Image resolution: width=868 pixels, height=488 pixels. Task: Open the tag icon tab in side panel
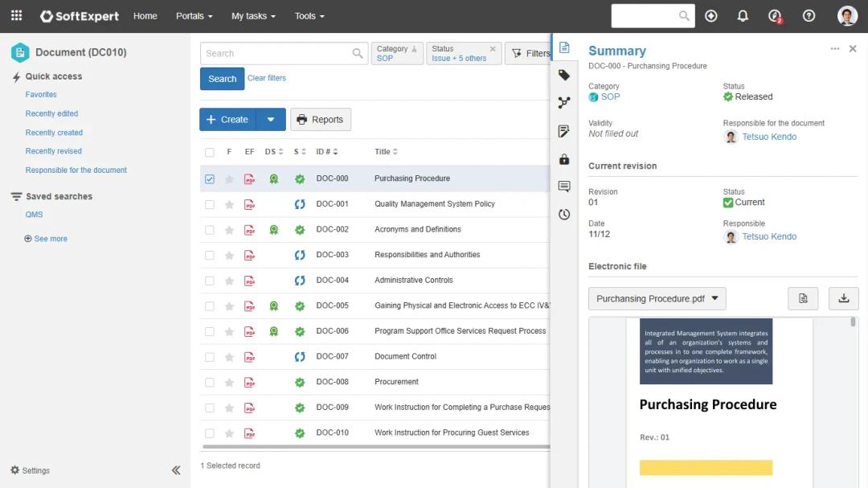click(x=564, y=75)
